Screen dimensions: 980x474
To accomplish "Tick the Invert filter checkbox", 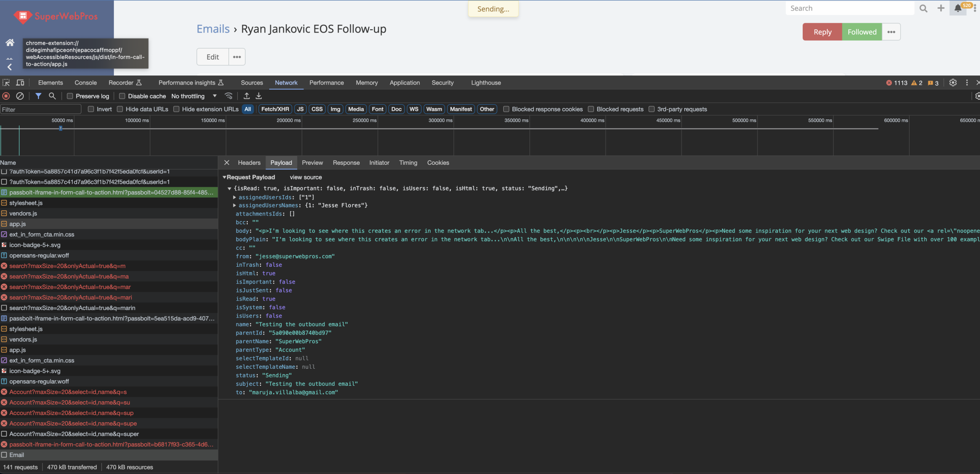I will pyautogui.click(x=91, y=109).
